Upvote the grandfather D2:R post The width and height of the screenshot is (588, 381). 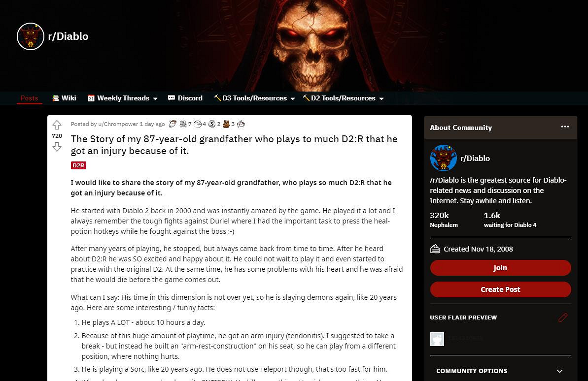[57, 125]
